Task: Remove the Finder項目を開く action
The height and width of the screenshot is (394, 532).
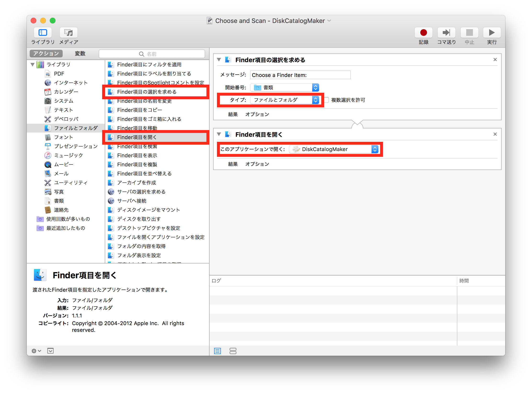Action: pyautogui.click(x=495, y=134)
